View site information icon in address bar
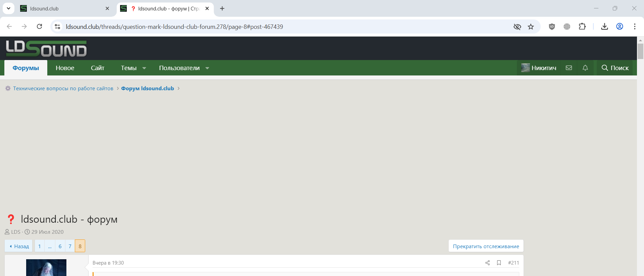The image size is (644, 276). tap(57, 26)
